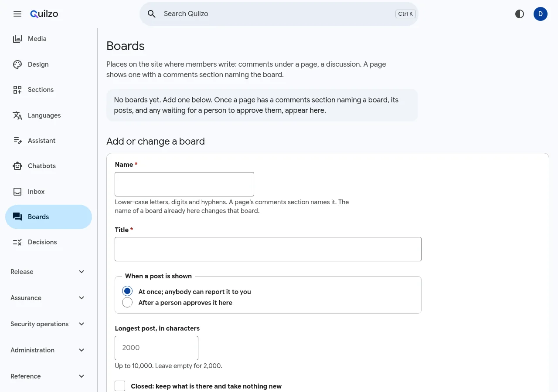
Task: Click the Boards chat bubble icon
Action: [17, 217]
